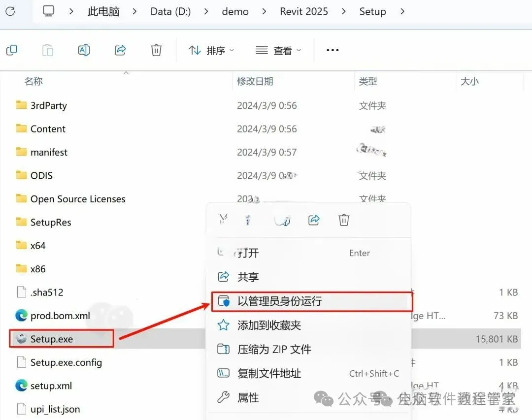
Task: Select the Setup.exe.config file
Action: [66, 363]
